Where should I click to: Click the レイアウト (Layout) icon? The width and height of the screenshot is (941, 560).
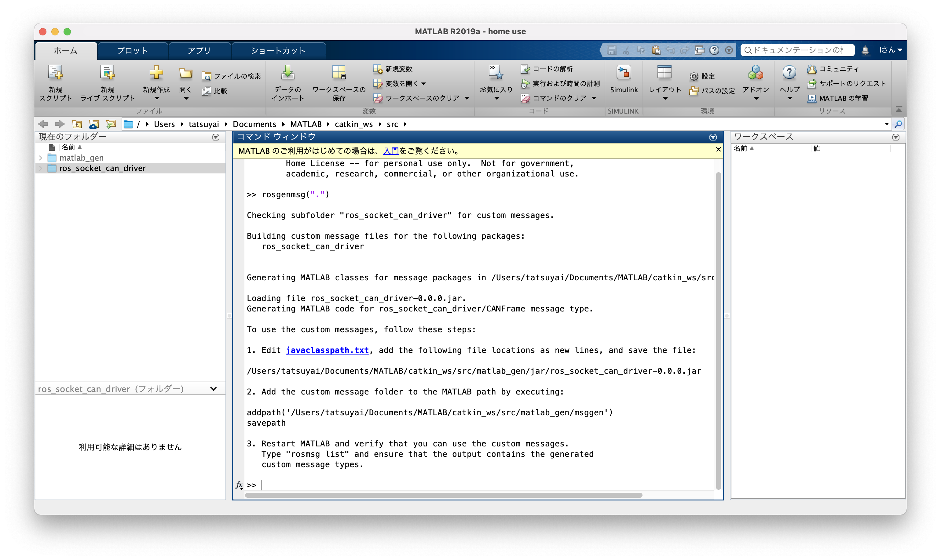(x=664, y=72)
